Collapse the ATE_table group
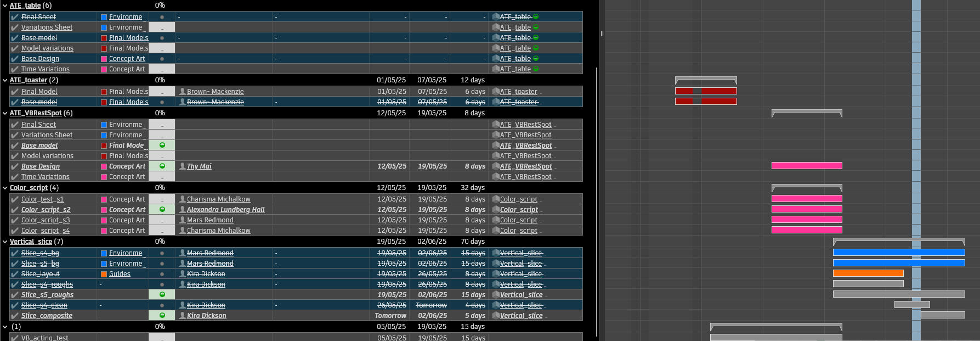The width and height of the screenshot is (980, 341). click(x=5, y=5)
